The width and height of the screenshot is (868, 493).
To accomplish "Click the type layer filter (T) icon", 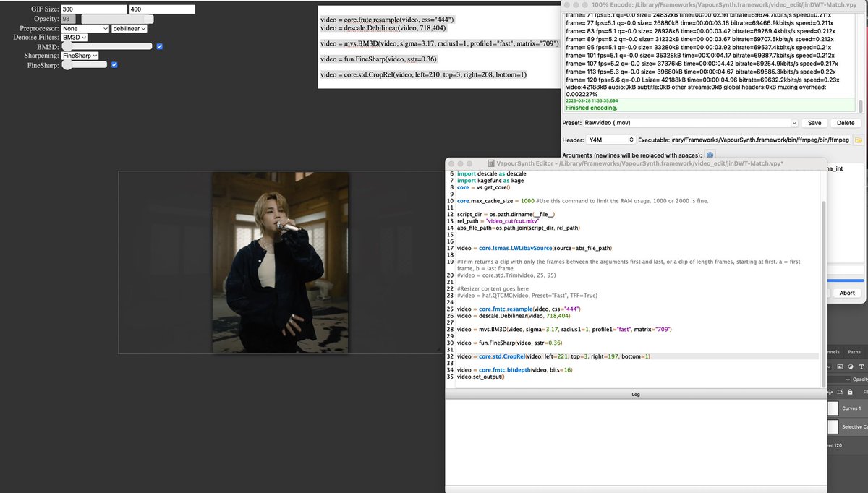I will tap(861, 366).
